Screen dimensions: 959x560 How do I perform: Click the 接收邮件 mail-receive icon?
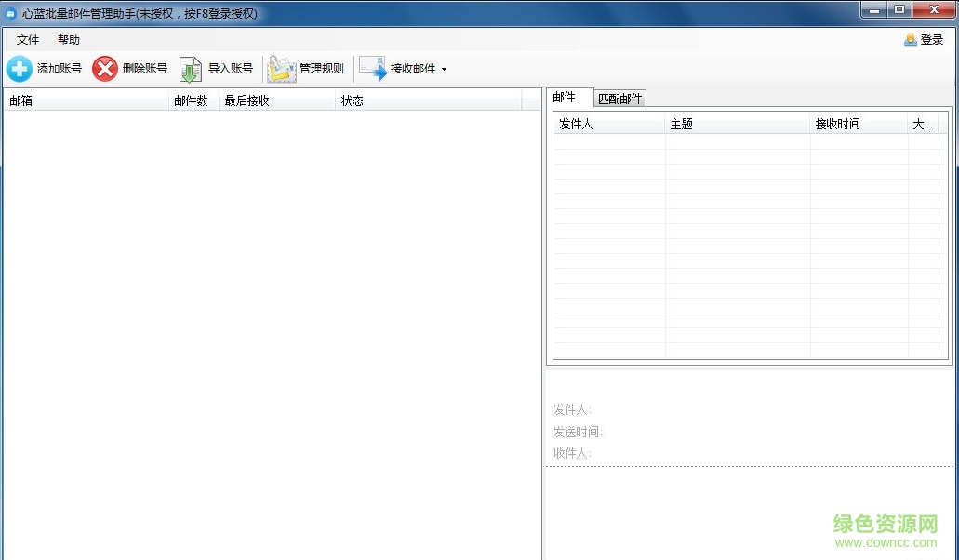[x=373, y=68]
